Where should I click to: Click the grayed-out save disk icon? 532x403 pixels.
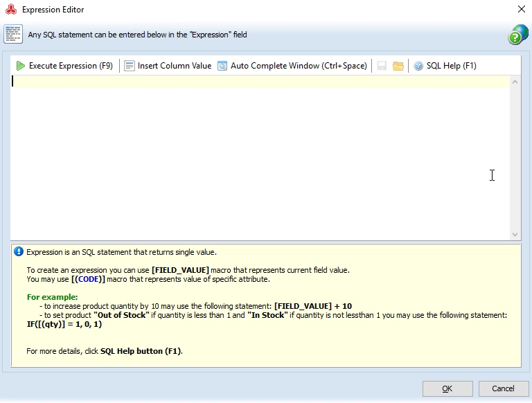coord(382,66)
